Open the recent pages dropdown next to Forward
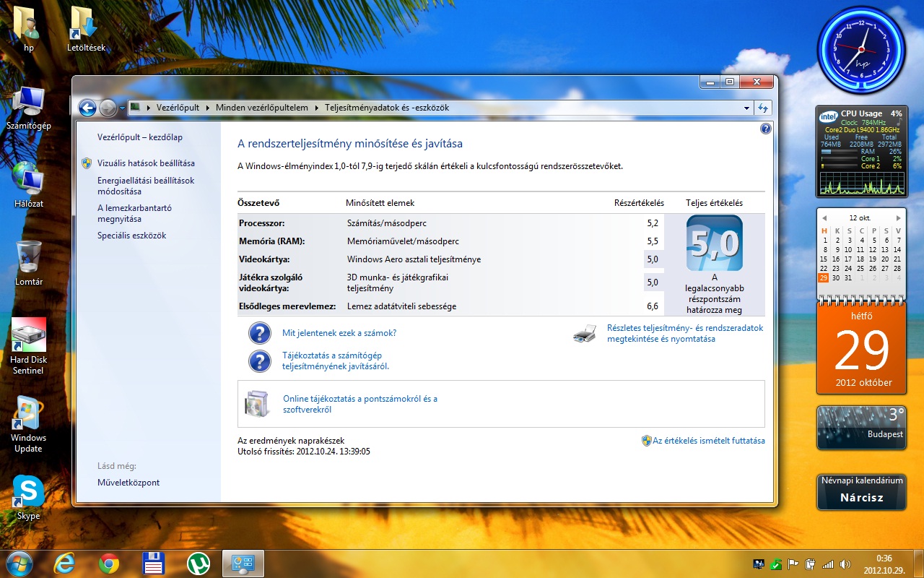924x578 pixels. tap(121, 108)
